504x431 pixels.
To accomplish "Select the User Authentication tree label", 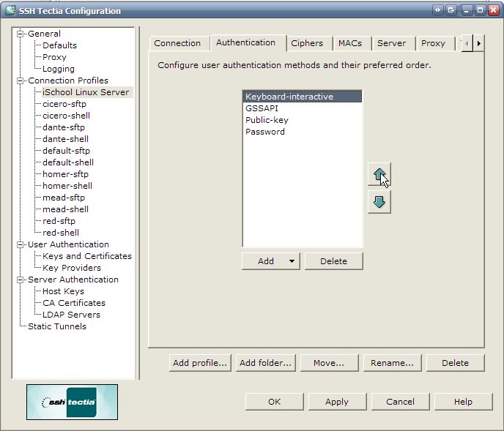I will click(x=68, y=244).
